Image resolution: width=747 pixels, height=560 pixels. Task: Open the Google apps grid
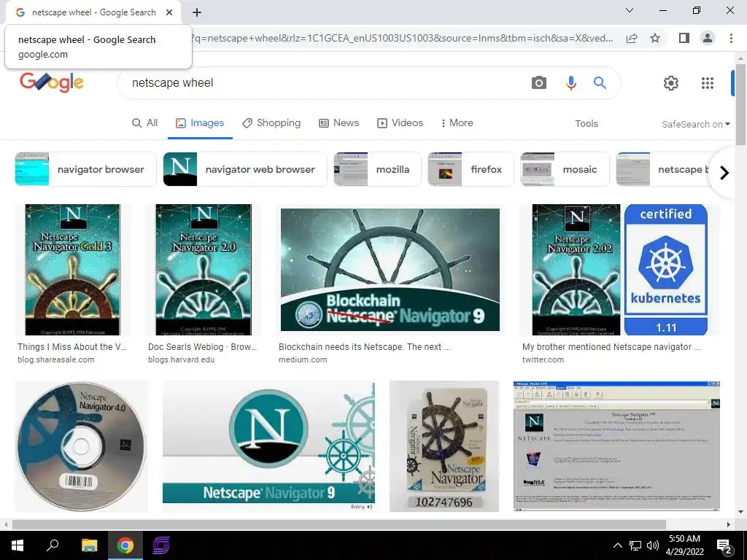708,83
